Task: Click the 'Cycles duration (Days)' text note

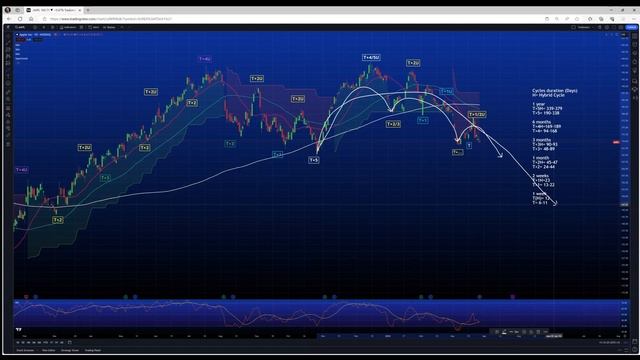Action: coord(555,91)
